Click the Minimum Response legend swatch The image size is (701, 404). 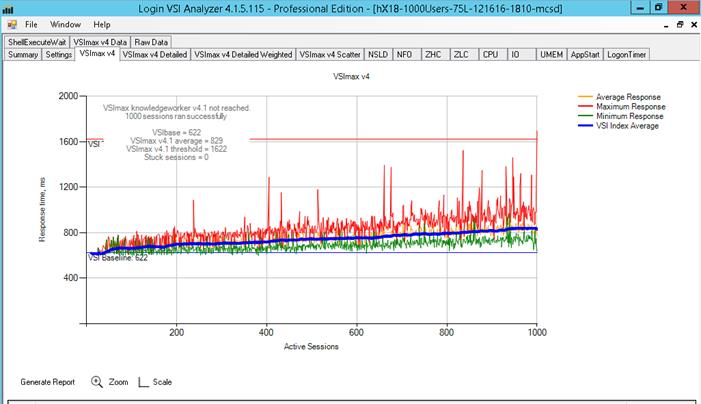click(x=585, y=116)
